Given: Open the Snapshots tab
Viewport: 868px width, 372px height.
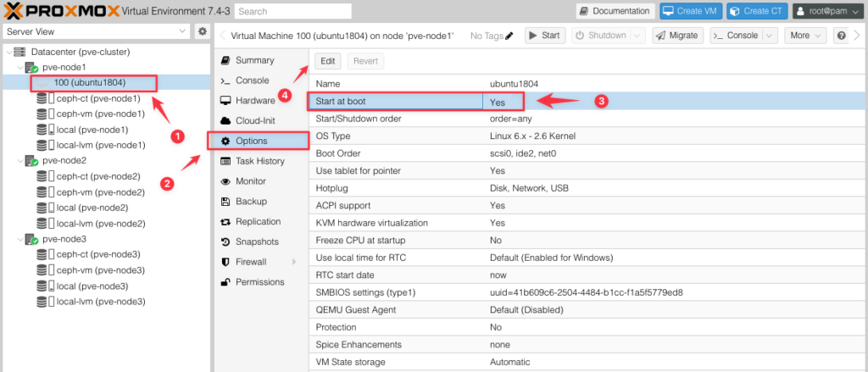Looking at the screenshot, I should [259, 242].
